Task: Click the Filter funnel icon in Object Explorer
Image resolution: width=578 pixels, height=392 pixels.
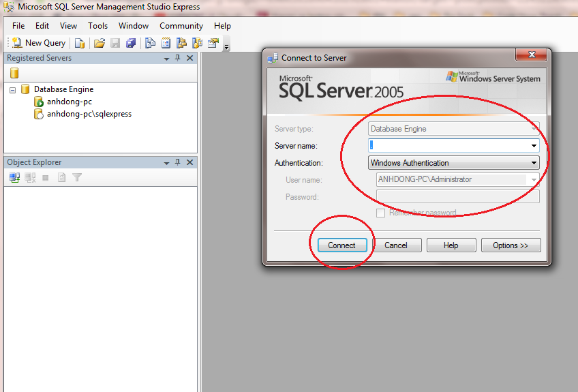Action: coord(77,178)
